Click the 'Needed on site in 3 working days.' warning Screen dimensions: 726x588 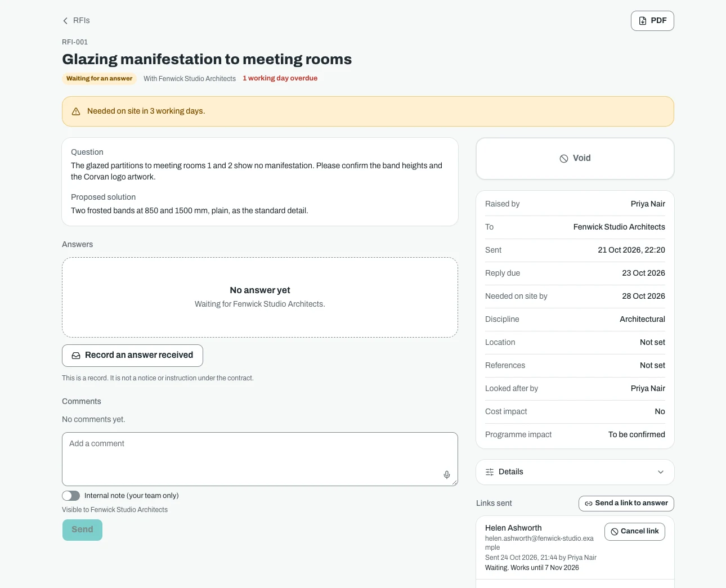point(146,111)
